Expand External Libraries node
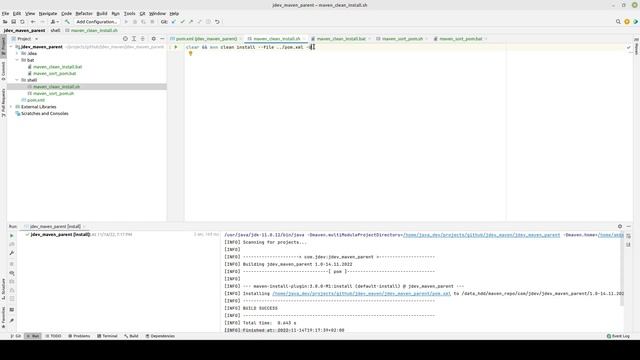 click(x=11, y=107)
